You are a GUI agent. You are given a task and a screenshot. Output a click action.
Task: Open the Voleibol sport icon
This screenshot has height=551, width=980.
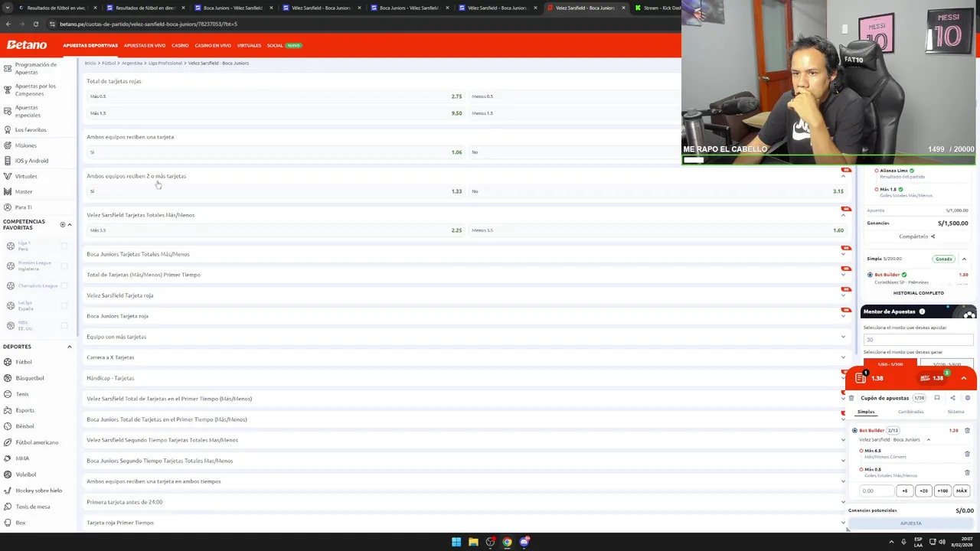click(8, 474)
